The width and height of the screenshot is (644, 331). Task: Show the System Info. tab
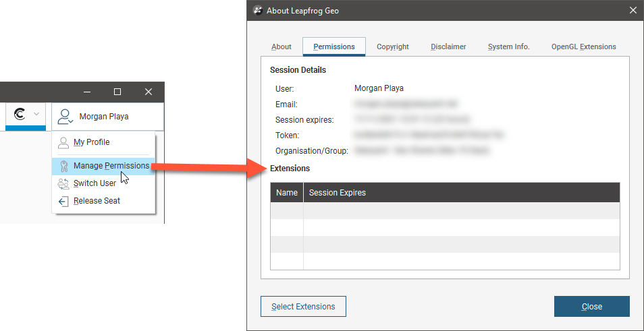pos(508,47)
